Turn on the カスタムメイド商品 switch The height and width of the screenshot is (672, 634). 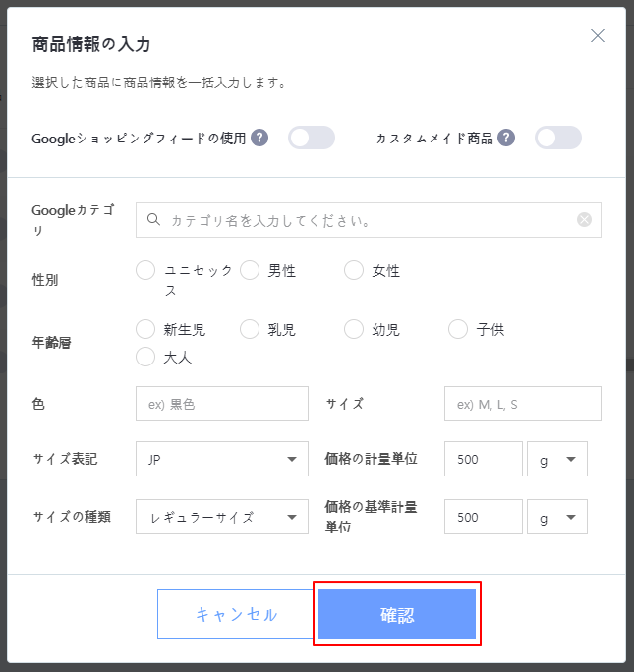click(x=558, y=138)
